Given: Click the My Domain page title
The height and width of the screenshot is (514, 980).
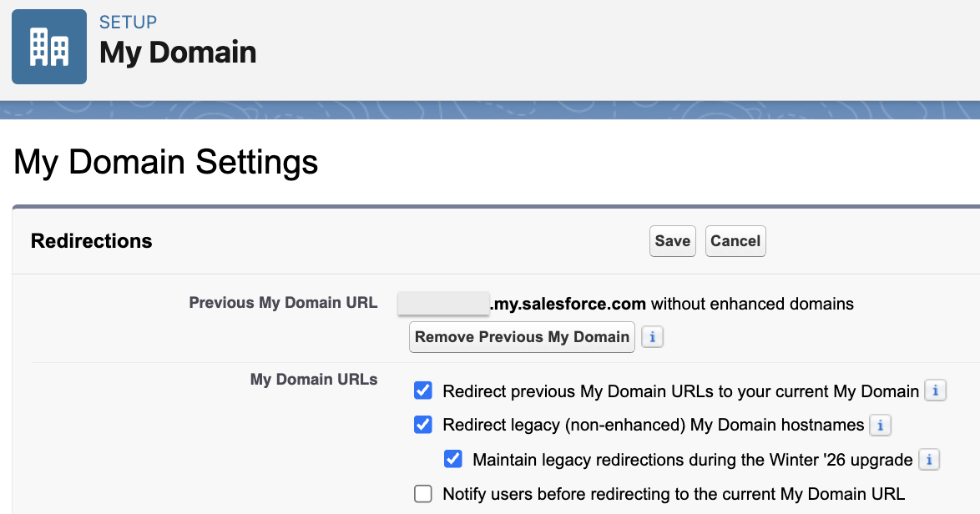Looking at the screenshot, I should point(178,53).
